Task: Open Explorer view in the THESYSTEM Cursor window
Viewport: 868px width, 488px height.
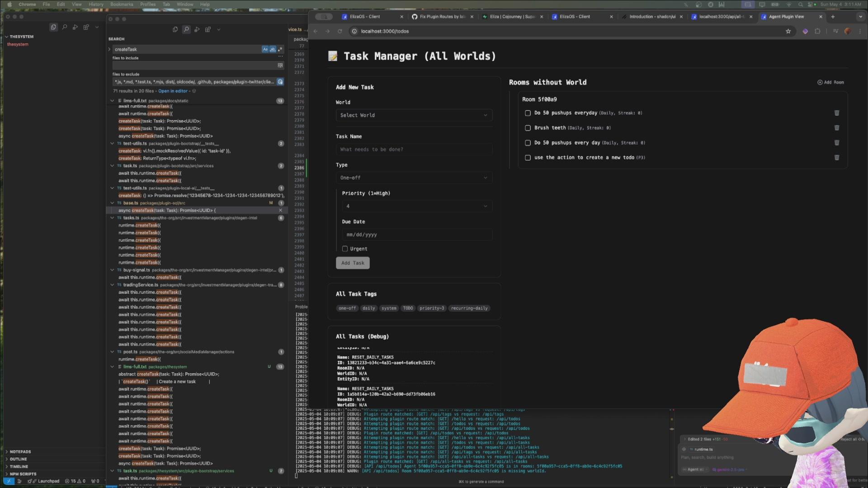Action: pyautogui.click(x=53, y=27)
